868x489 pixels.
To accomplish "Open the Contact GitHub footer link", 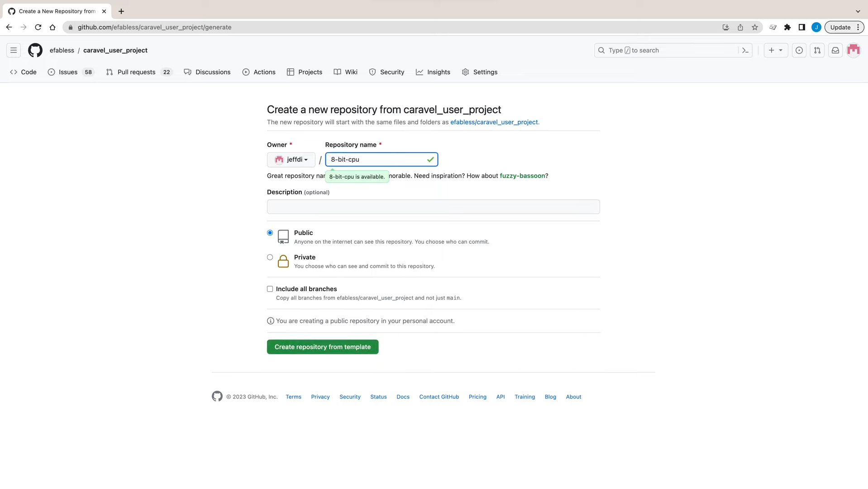I will pyautogui.click(x=439, y=397).
